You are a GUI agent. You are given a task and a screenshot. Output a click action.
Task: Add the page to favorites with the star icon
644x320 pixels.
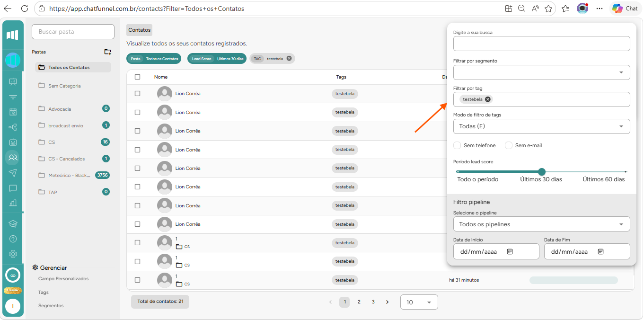[548, 9]
